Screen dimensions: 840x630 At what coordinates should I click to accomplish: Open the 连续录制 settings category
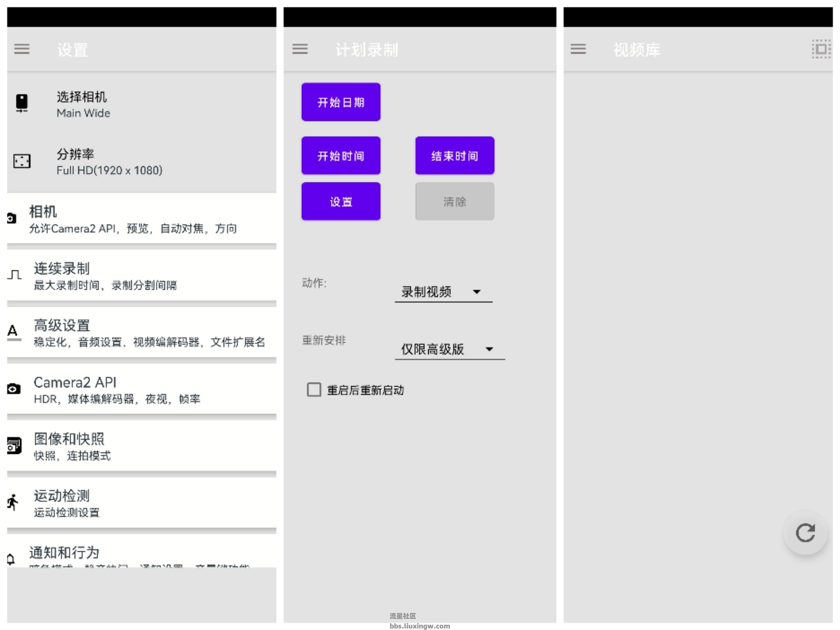[142, 276]
